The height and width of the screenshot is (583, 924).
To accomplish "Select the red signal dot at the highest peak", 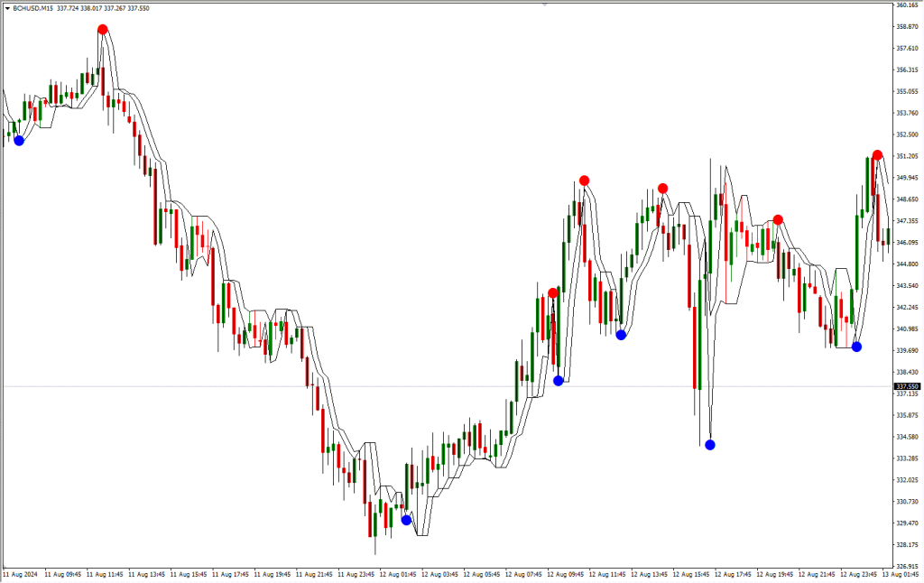I will pyautogui.click(x=103, y=30).
